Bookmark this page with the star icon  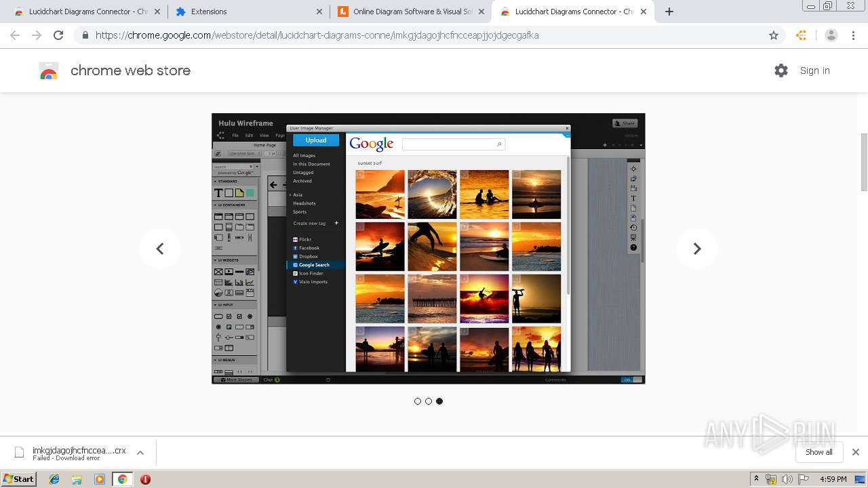point(774,35)
